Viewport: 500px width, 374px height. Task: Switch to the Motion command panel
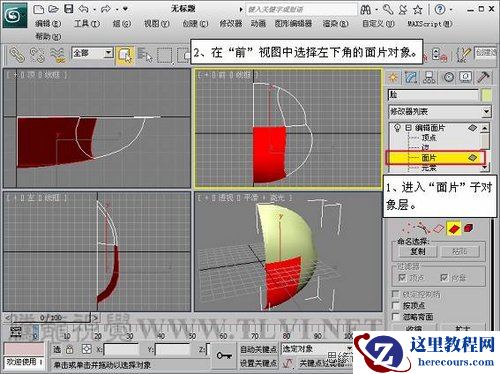(x=449, y=77)
